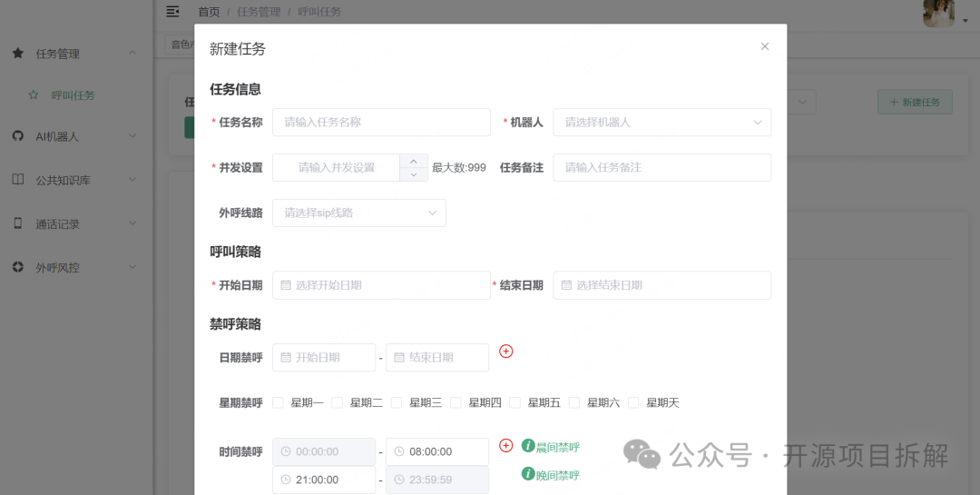Check the 星期一 checkbox

pyautogui.click(x=279, y=402)
